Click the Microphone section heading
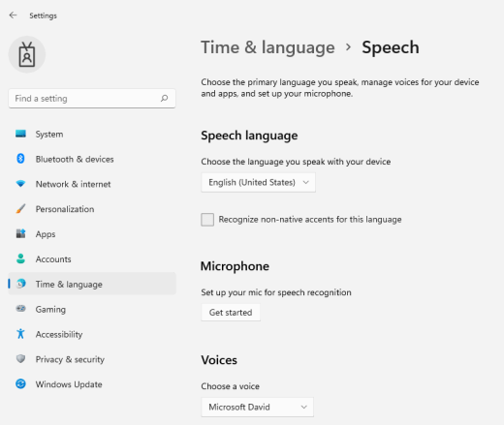The image size is (504, 425). [x=235, y=266]
